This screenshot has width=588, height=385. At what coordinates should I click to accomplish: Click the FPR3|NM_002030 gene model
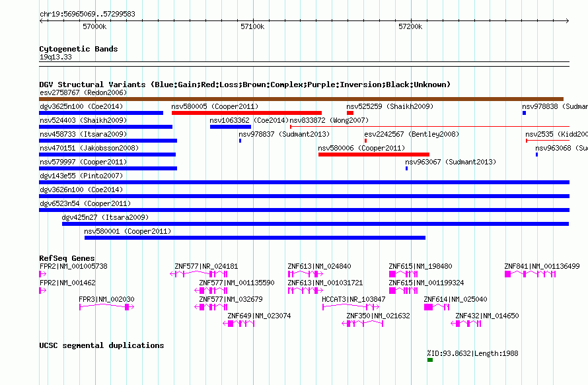coord(106,307)
